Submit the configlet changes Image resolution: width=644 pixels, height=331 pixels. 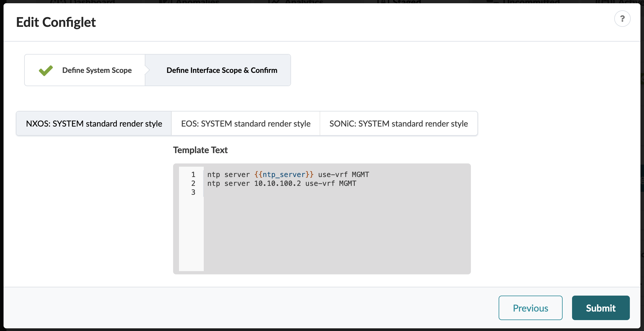[x=601, y=308]
